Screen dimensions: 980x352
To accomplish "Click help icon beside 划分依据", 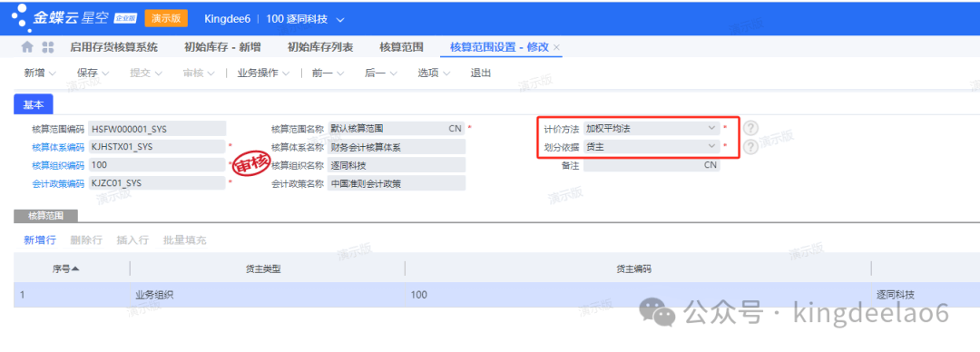I will (750, 146).
